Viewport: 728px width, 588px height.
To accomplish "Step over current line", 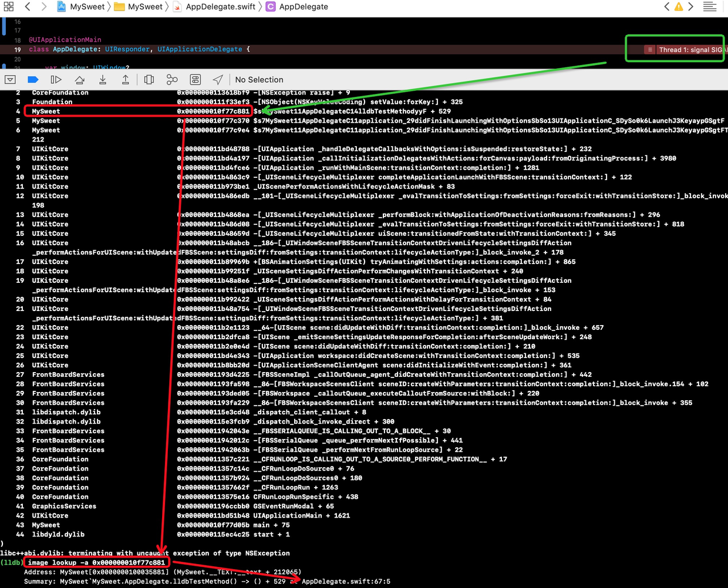I will click(x=79, y=79).
